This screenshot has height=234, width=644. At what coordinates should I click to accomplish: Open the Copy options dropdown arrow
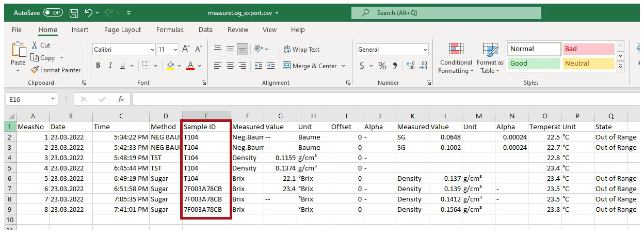pos(62,58)
